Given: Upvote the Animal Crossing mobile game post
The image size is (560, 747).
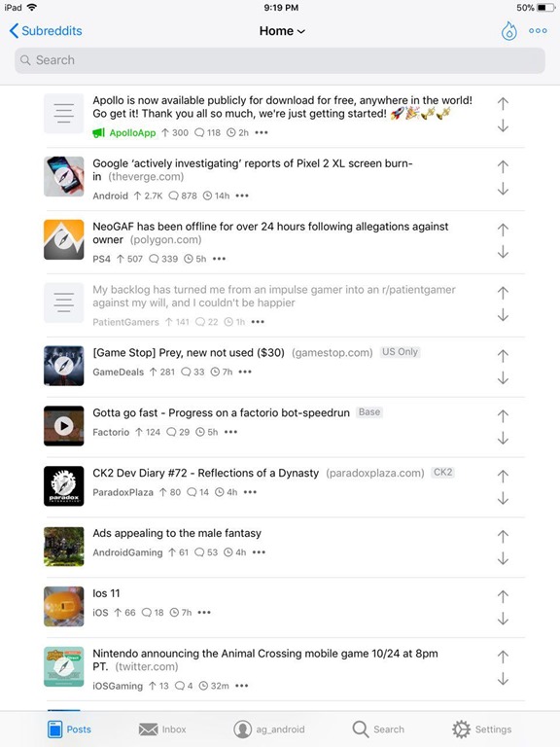Looking at the screenshot, I should click(503, 657).
